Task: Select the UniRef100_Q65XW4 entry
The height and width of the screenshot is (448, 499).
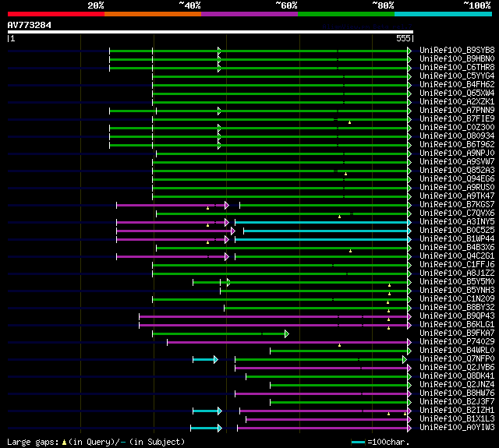Action: 457,93
